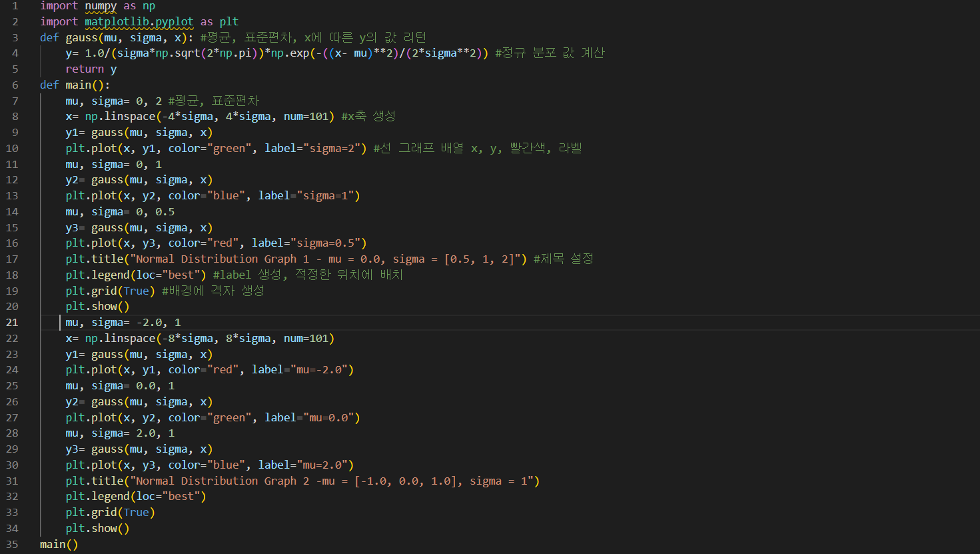Click the 'mu, sigma= 0.0, 1' assignment

point(120,386)
